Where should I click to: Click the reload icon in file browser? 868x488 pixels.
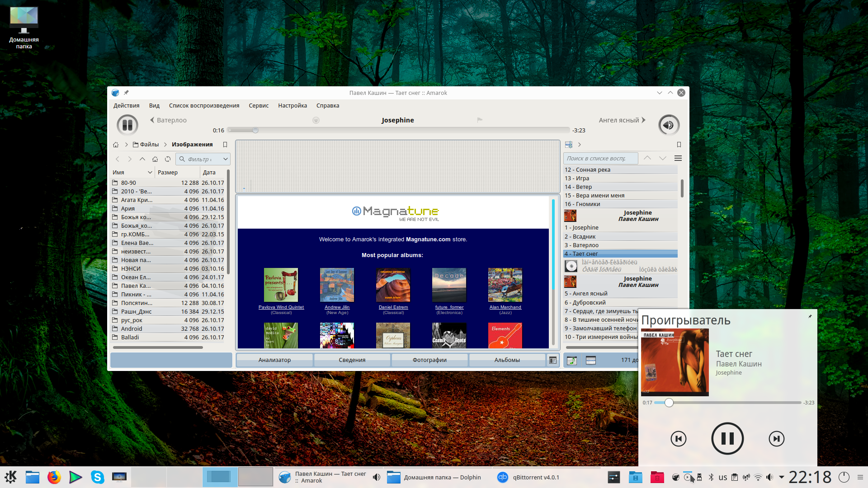[168, 159]
